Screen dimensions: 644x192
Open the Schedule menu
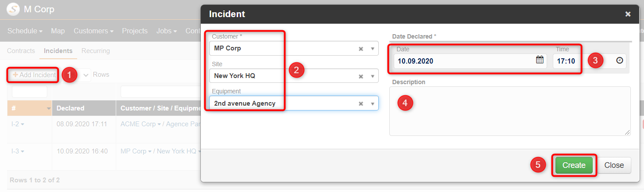[x=25, y=31]
